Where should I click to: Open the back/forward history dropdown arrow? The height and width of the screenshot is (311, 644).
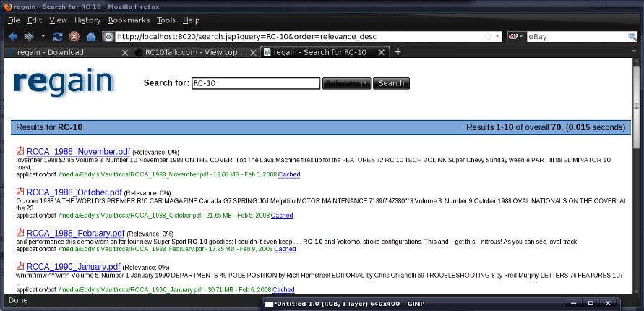43,37
